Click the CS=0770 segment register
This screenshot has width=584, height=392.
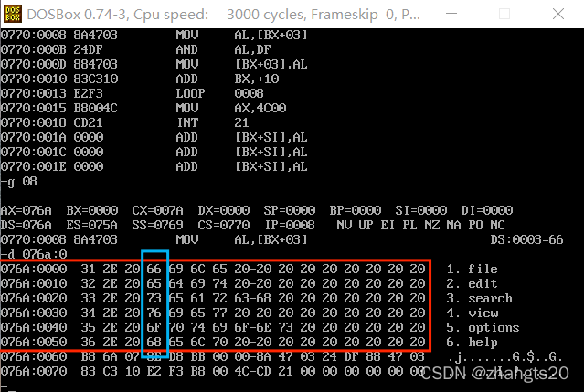[224, 225]
